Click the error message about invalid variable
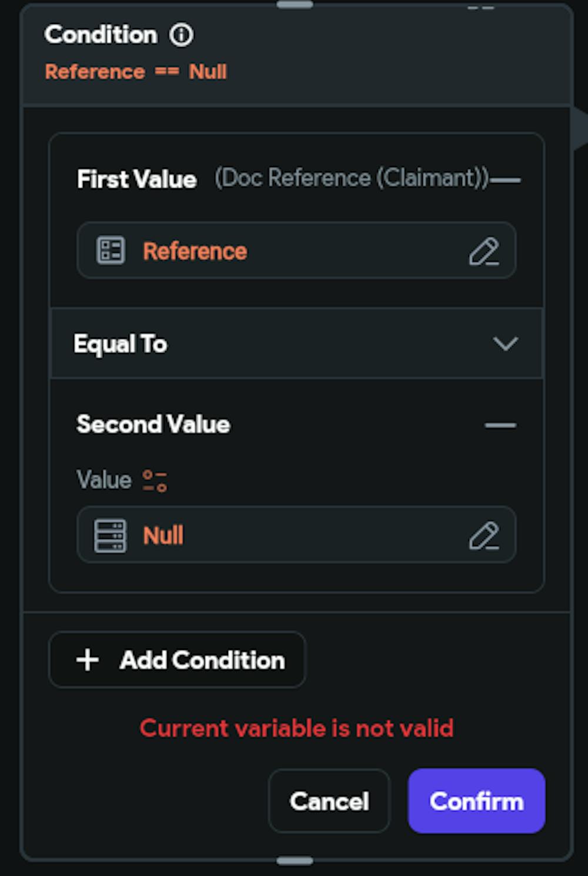The image size is (588, 876). 297,728
